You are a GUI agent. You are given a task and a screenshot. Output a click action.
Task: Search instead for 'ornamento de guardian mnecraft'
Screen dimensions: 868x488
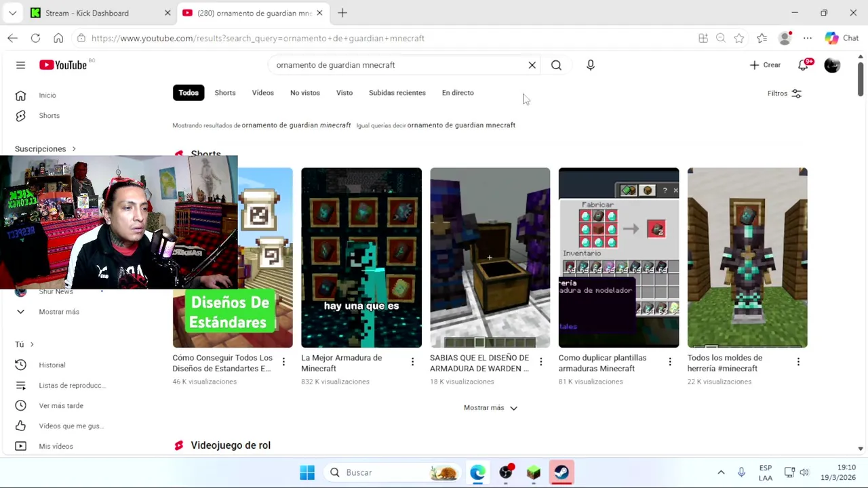coord(461,125)
